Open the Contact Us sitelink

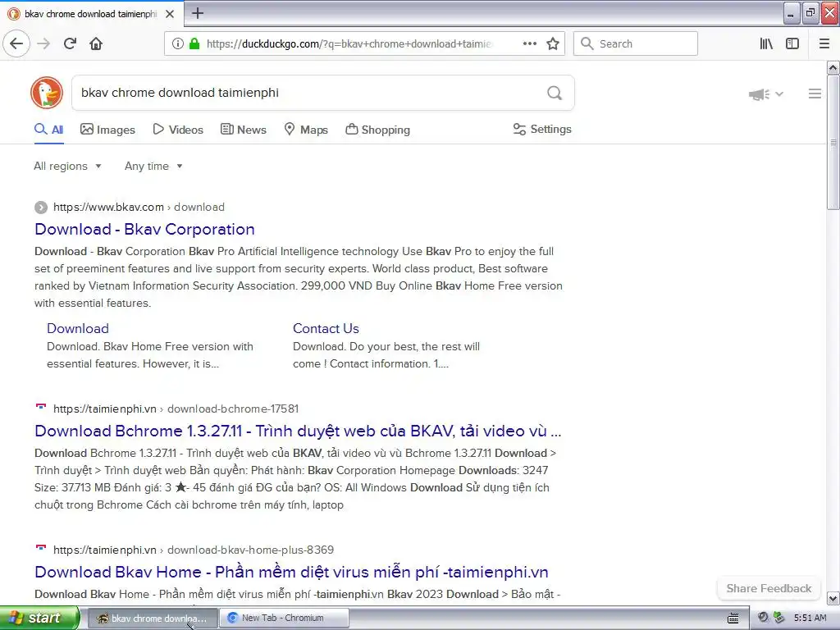(x=326, y=328)
